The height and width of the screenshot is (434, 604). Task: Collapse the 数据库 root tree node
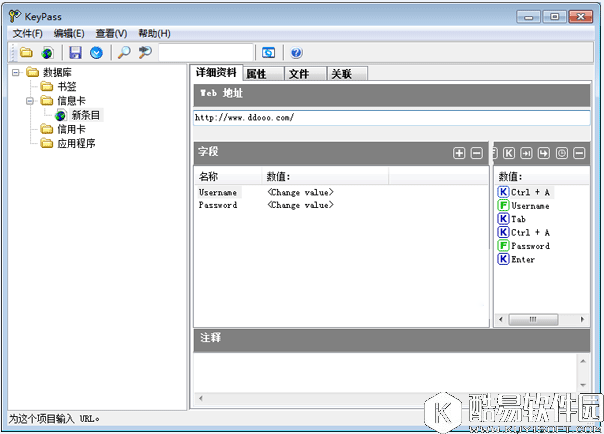[15, 72]
